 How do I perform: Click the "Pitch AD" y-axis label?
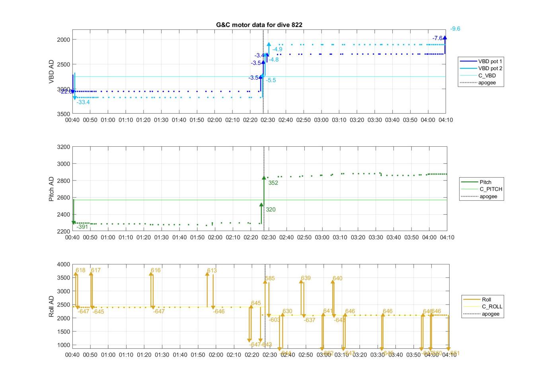pyautogui.click(x=51, y=189)
